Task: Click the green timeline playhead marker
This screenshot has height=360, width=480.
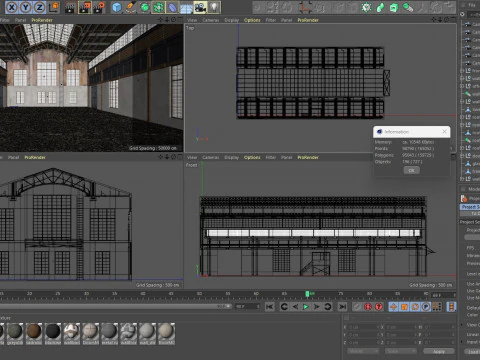Action: click(x=307, y=294)
